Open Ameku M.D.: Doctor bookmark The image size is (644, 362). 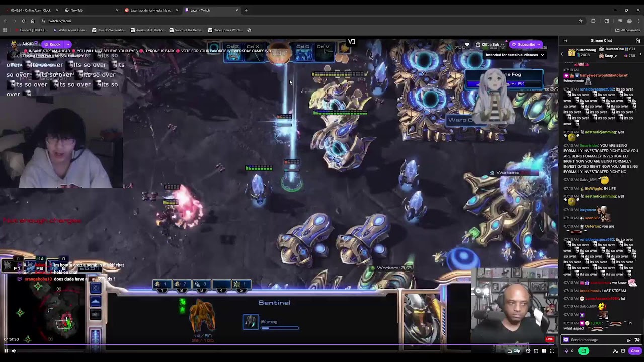pos(148,30)
